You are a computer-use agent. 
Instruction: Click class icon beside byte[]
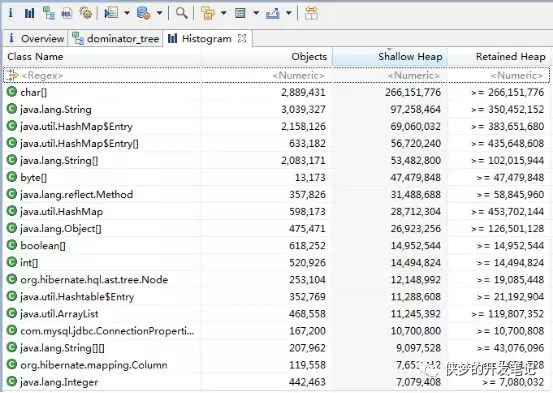[12, 177]
